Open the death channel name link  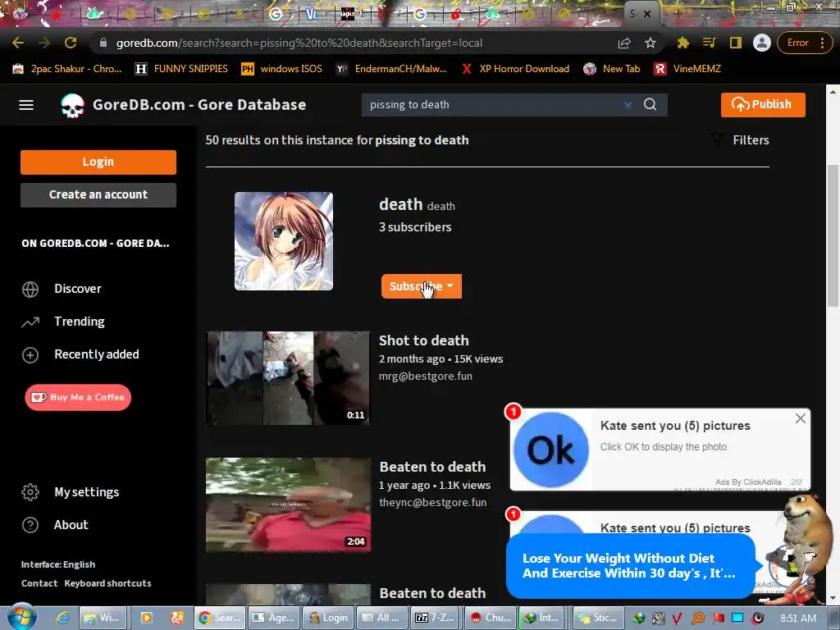coord(400,204)
